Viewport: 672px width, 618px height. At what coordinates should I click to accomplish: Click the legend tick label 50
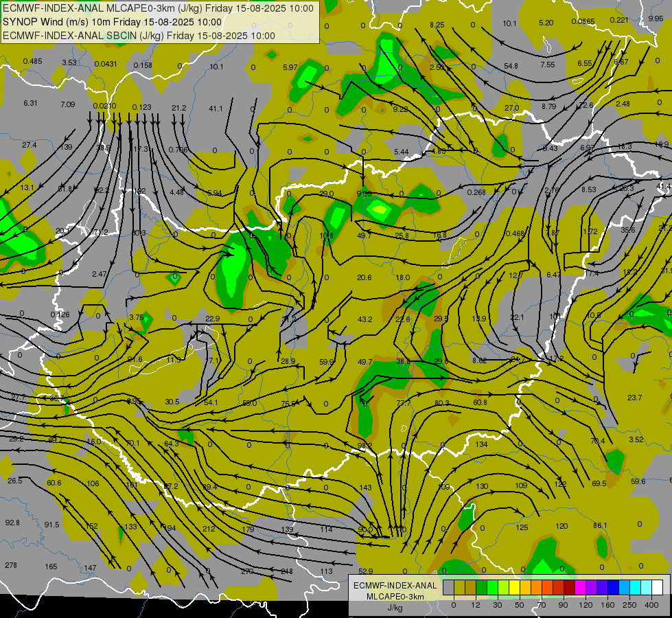click(x=520, y=605)
